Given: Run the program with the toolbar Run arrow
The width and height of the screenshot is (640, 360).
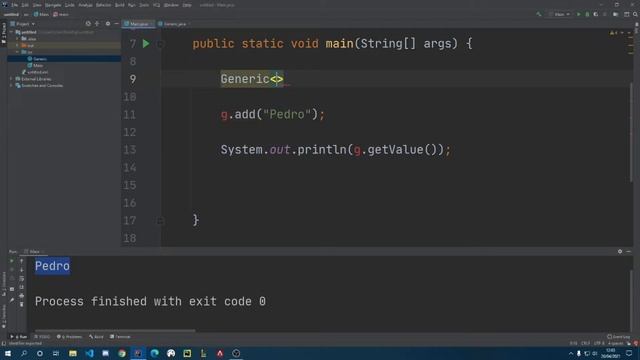Looking at the screenshot, I should tap(578, 14).
